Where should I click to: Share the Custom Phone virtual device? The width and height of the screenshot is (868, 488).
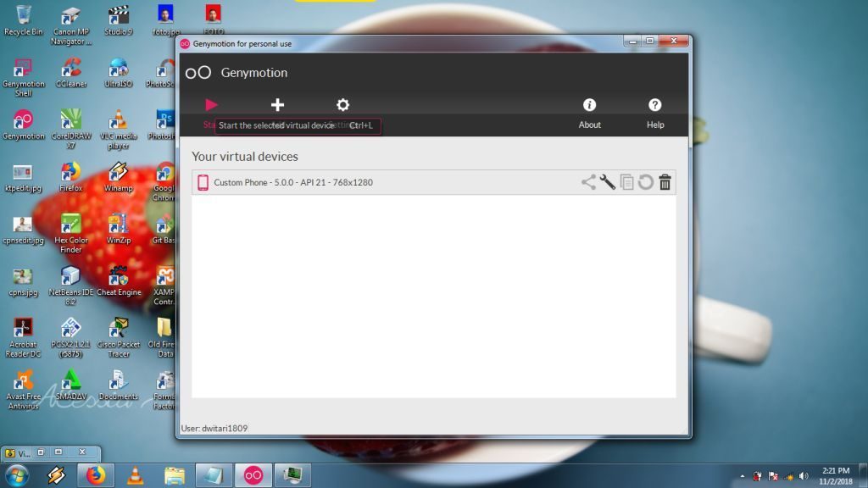pos(588,182)
